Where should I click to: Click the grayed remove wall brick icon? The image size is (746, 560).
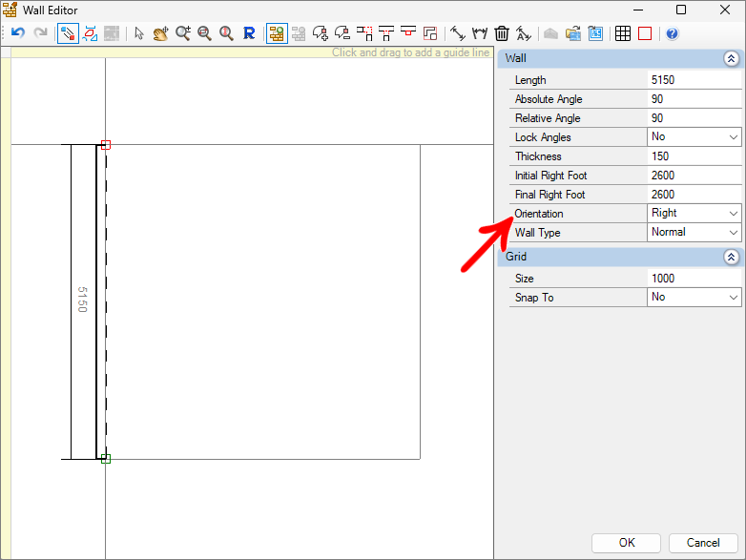tap(299, 33)
